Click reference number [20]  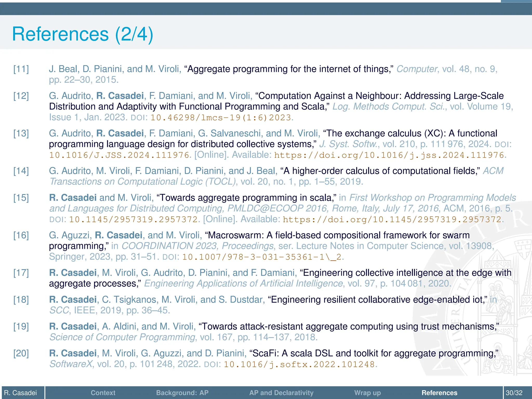point(21,353)
